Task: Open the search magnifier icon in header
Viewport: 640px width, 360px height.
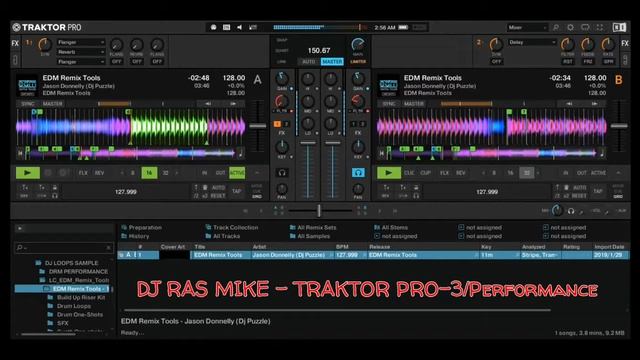Action: [556, 27]
